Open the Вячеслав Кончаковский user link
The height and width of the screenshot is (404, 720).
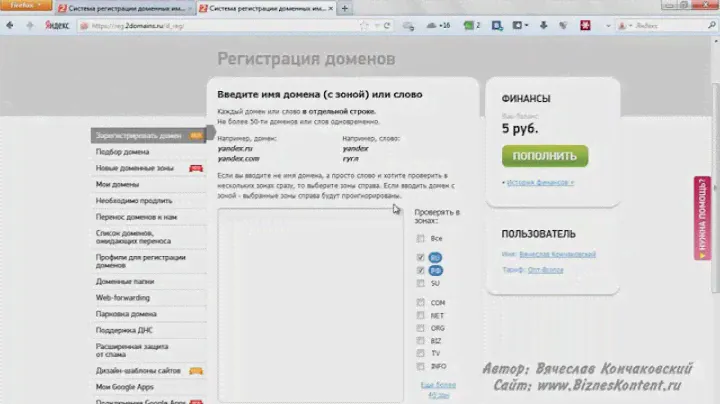coord(557,254)
